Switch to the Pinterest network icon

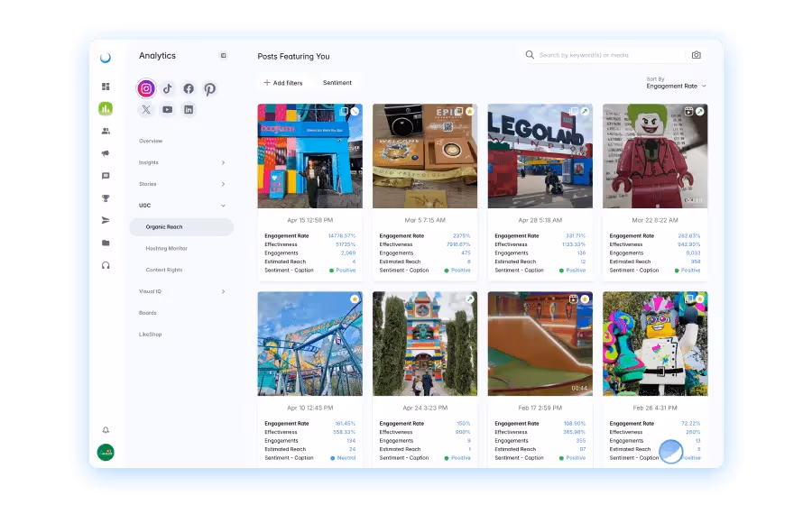tap(209, 89)
